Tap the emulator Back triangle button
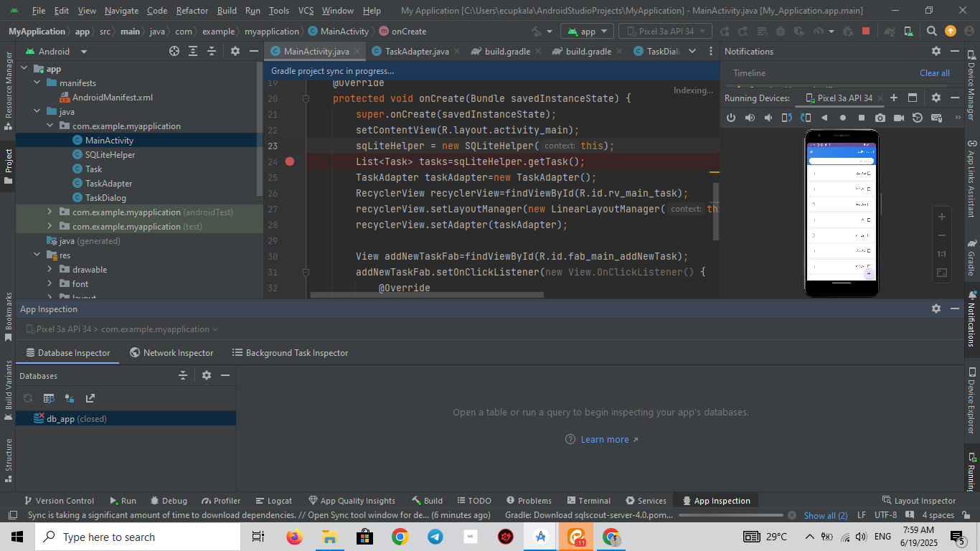980x551 pixels. pyautogui.click(x=824, y=118)
